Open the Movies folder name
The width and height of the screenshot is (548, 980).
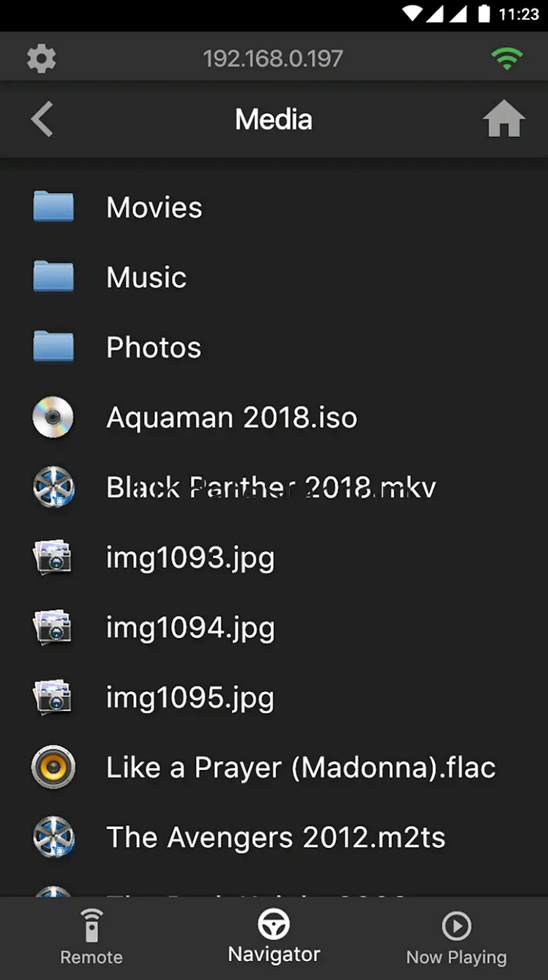155,207
